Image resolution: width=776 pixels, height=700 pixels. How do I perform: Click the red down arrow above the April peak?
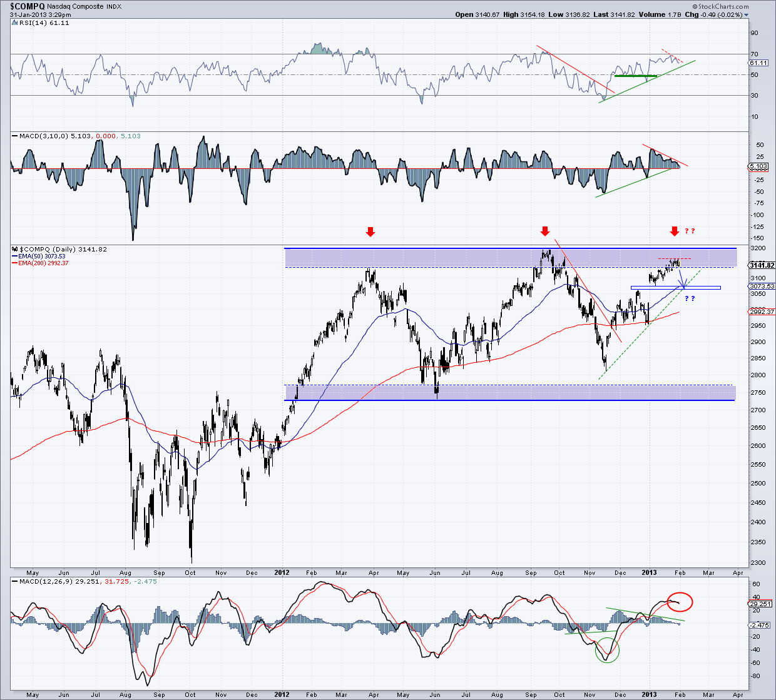click(x=370, y=231)
